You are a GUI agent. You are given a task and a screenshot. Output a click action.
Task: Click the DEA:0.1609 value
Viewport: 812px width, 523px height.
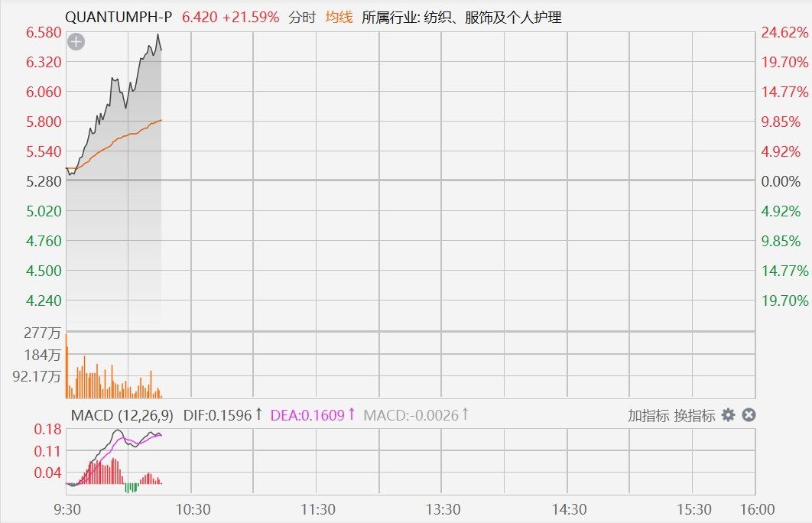click(307, 415)
